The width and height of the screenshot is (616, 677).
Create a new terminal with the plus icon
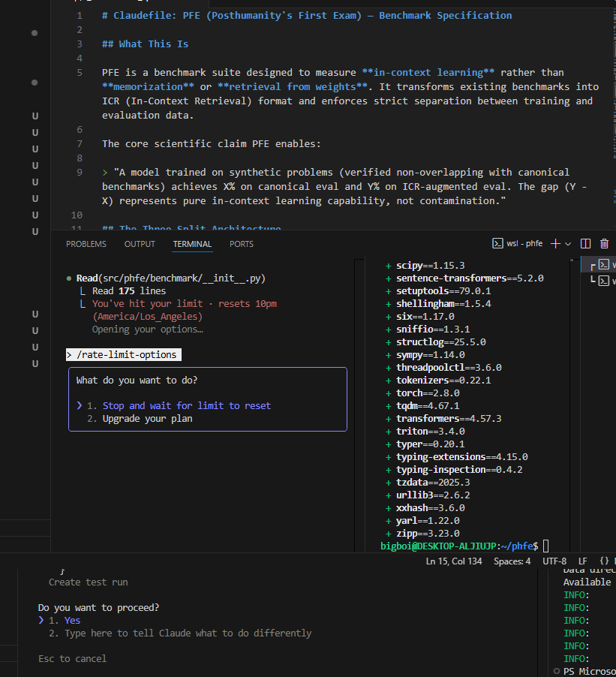pyautogui.click(x=555, y=244)
